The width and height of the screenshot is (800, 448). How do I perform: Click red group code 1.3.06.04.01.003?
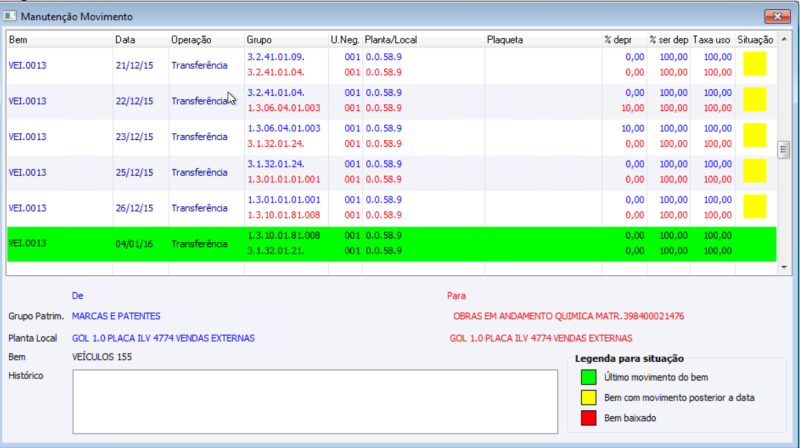[x=284, y=108]
